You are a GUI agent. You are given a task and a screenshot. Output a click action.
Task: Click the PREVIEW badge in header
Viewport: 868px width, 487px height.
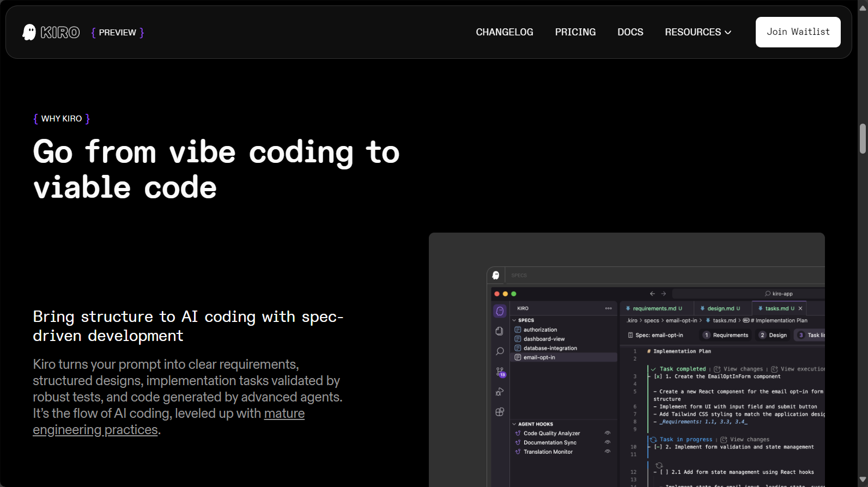tap(118, 33)
